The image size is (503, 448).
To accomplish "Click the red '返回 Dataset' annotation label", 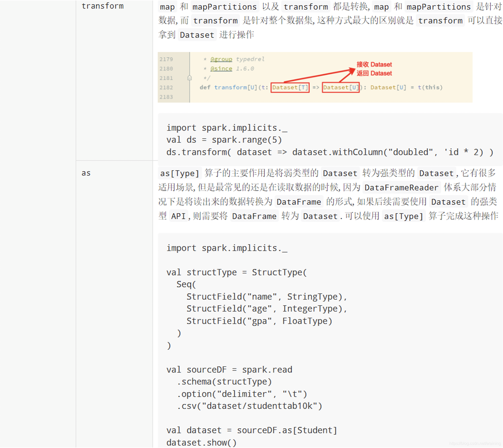I will point(374,73).
